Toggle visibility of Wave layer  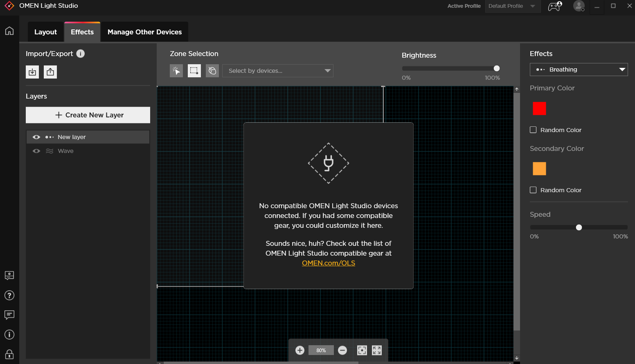[36, 151]
